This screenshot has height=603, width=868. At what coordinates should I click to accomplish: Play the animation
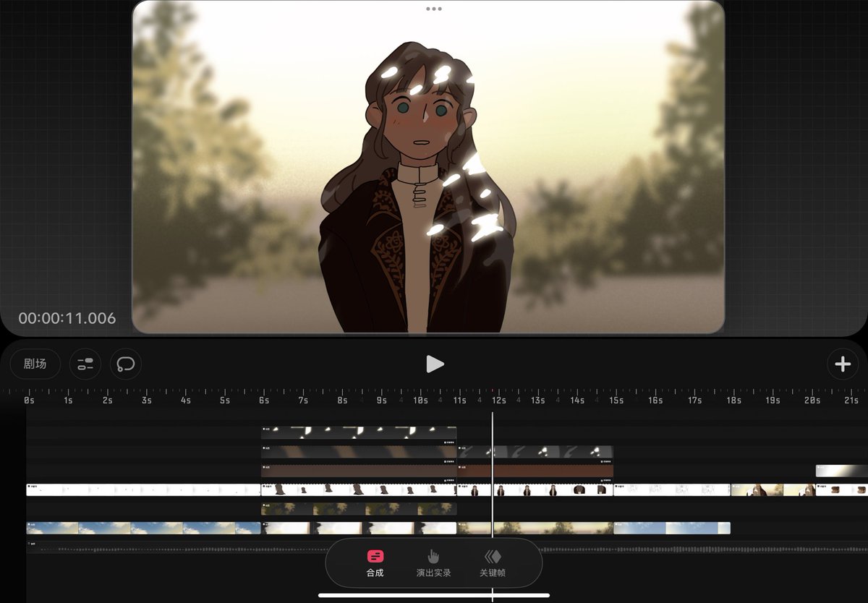(434, 364)
